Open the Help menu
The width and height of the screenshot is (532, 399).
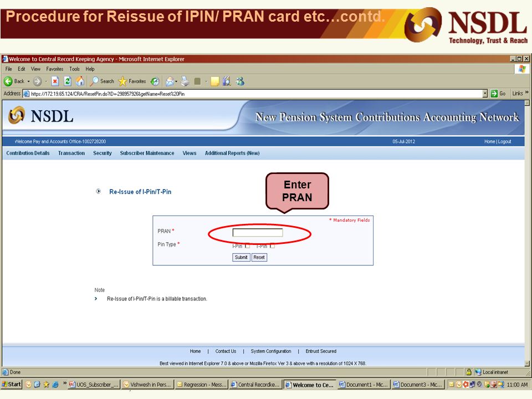tap(90, 69)
